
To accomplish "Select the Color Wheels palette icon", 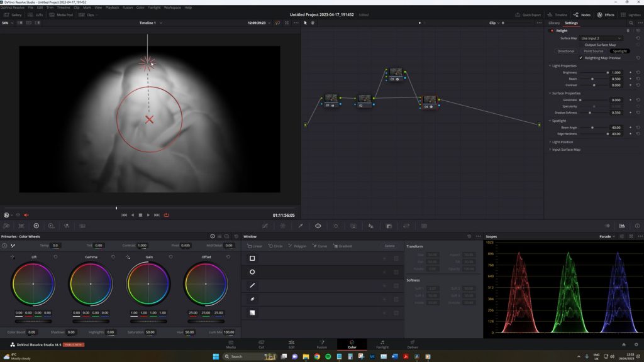I will click(x=36, y=226).
